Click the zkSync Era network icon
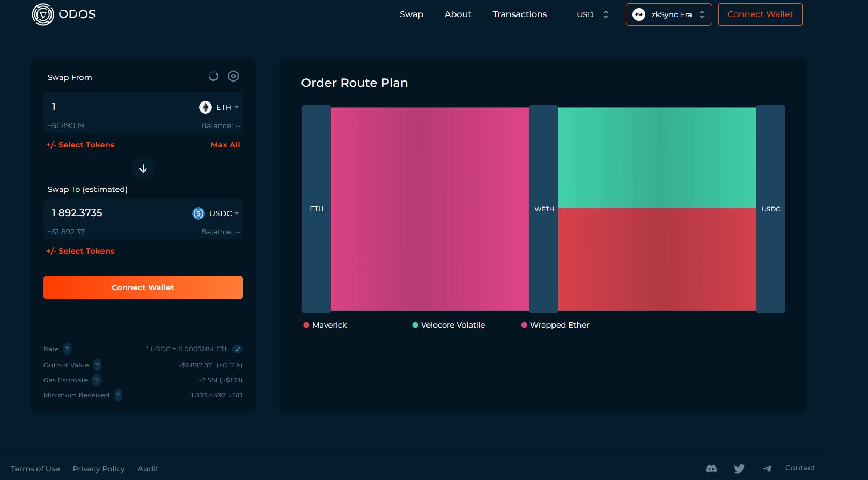The width and height of the screenshot is (868, 480). click(x=639, y=14)
